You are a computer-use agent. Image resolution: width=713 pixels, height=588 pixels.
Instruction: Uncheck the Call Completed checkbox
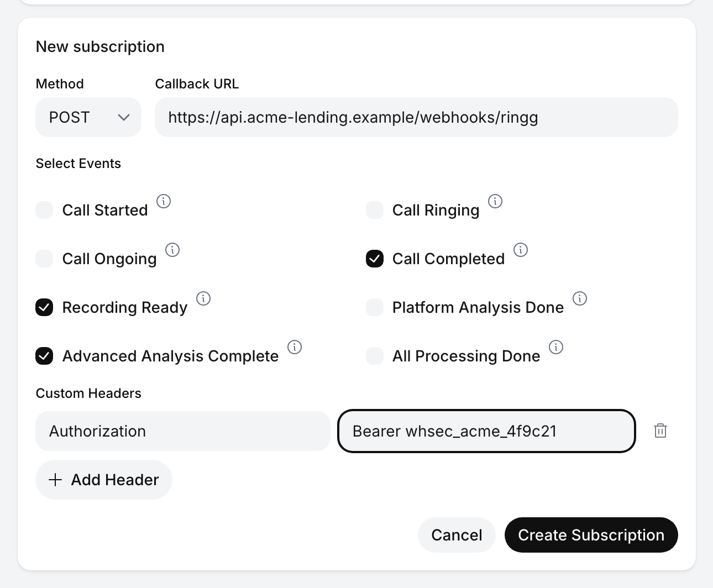tap(375, 259)
